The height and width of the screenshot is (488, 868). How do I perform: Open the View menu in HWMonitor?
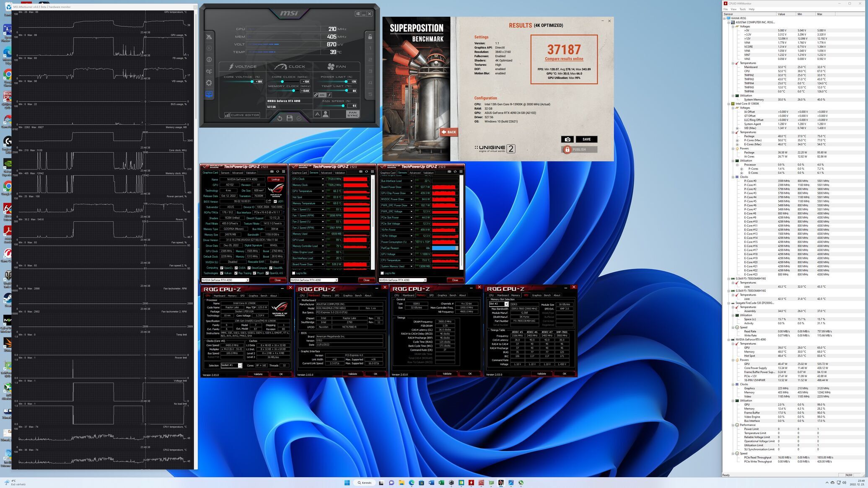tap(733, 9)
